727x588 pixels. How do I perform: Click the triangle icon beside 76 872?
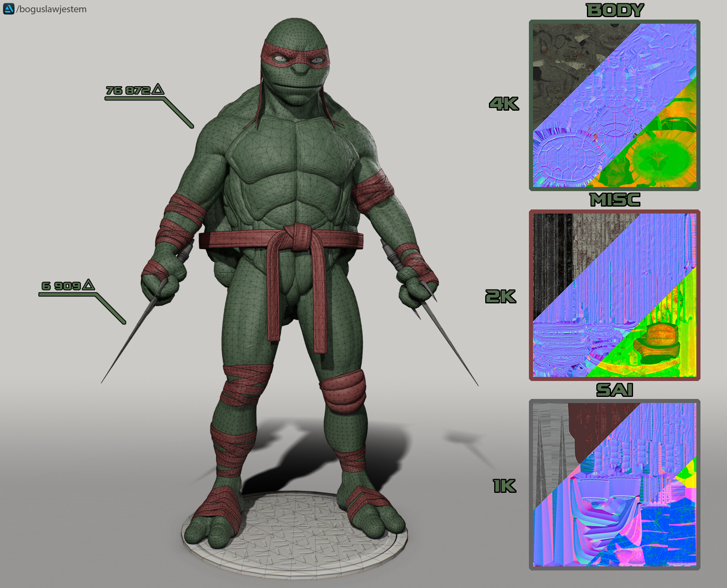158,89
